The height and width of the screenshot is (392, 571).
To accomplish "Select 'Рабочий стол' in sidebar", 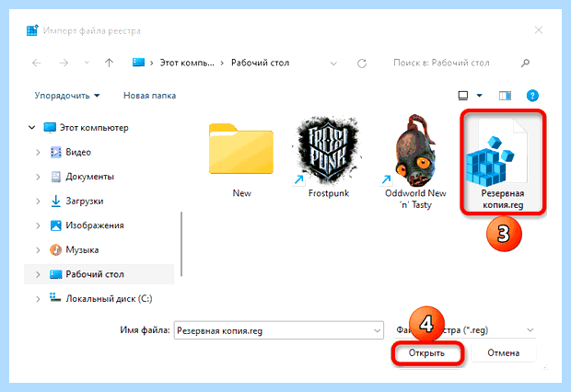I will coord(87,274).
